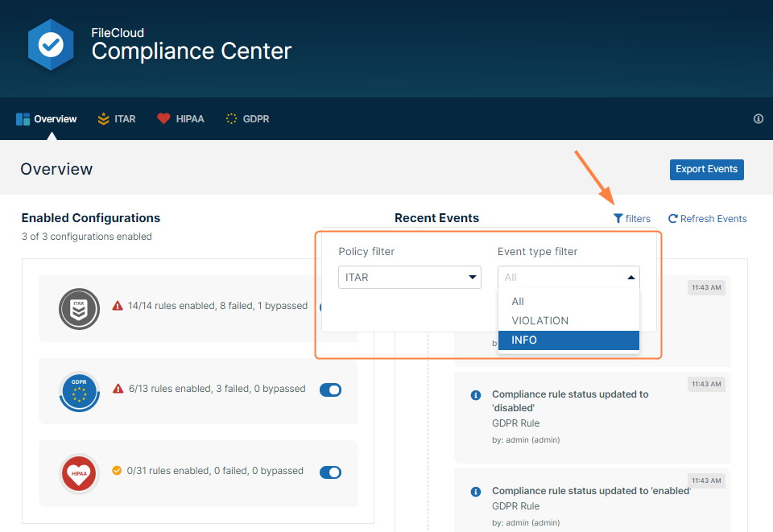Click the red warning triangle on ITAR row
The width and height of the screenshot is (773, 532).
pos(118,305)
